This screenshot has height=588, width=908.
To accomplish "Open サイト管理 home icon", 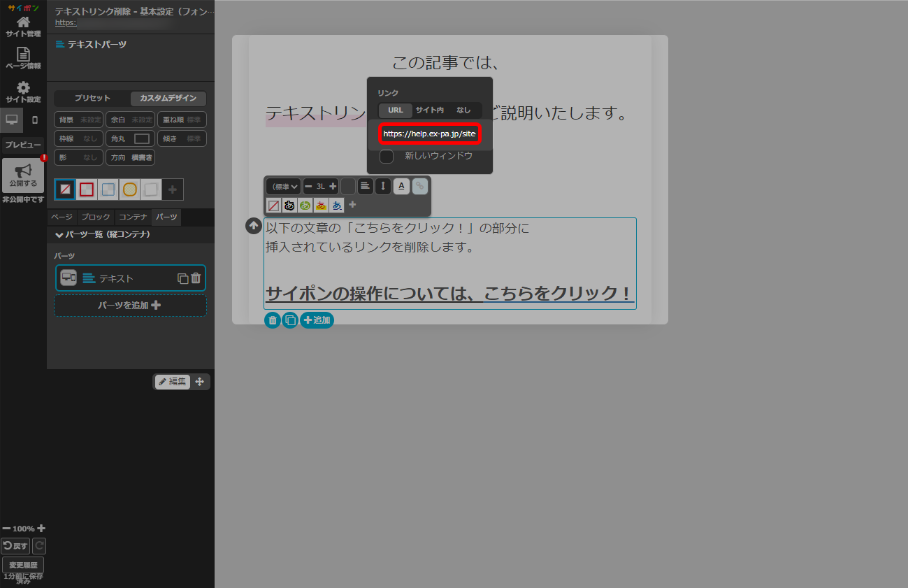I will click(23, 26).
